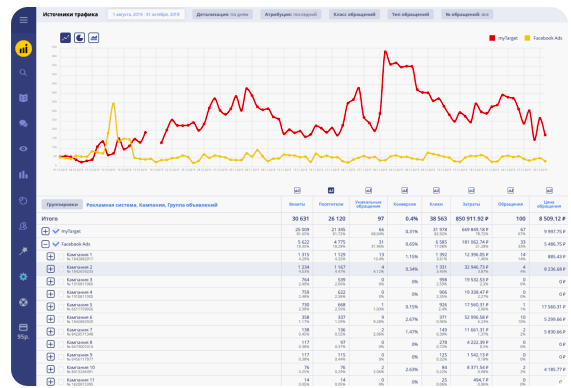571x388 pixels.
Task: Click the pin tool sidebar icon
Action: (23, 251)
